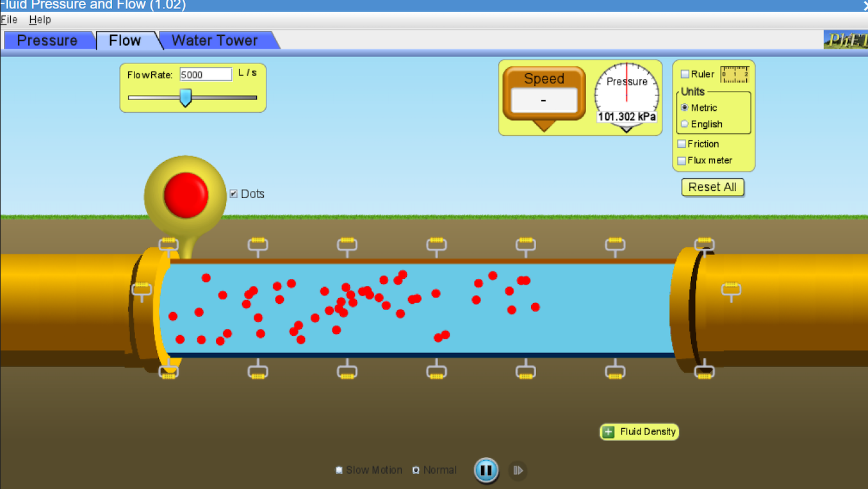Screen dimensions: 868x489
Task: Turn on the Friction checkbox
Action: click(x=682, y=144)
